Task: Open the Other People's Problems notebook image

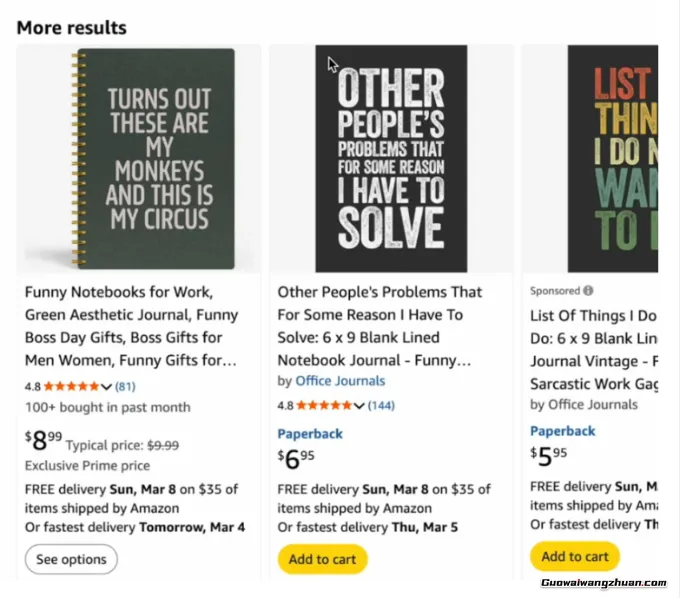Action: coord(391,159)
